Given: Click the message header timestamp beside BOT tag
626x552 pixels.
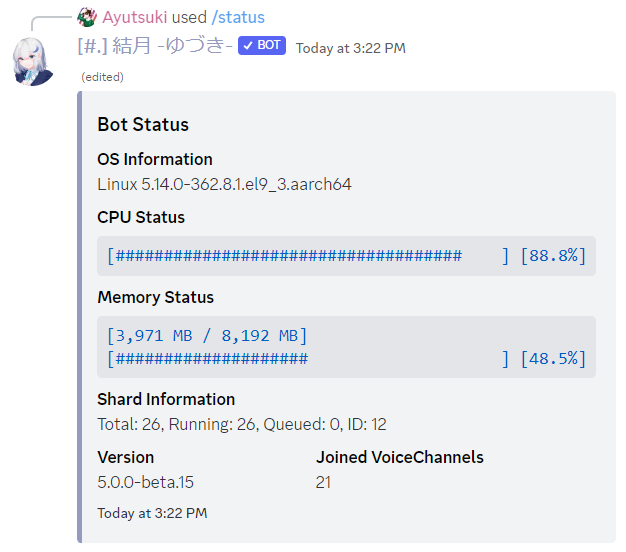Looking at the screenshot, I should pos(350,48).
